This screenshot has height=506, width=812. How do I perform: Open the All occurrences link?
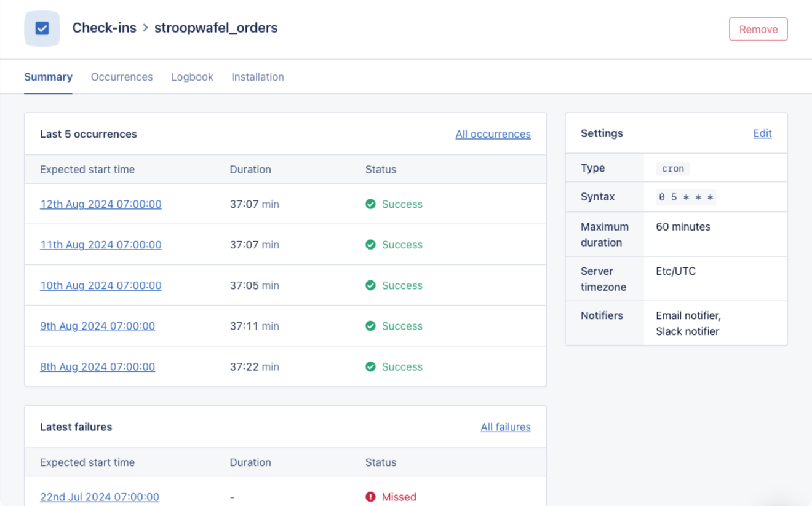point(493,134)
